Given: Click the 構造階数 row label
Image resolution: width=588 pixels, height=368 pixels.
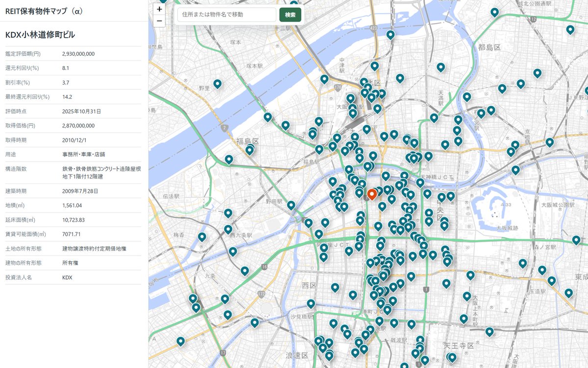Looking at the screenshot, I should pos(16,169).
